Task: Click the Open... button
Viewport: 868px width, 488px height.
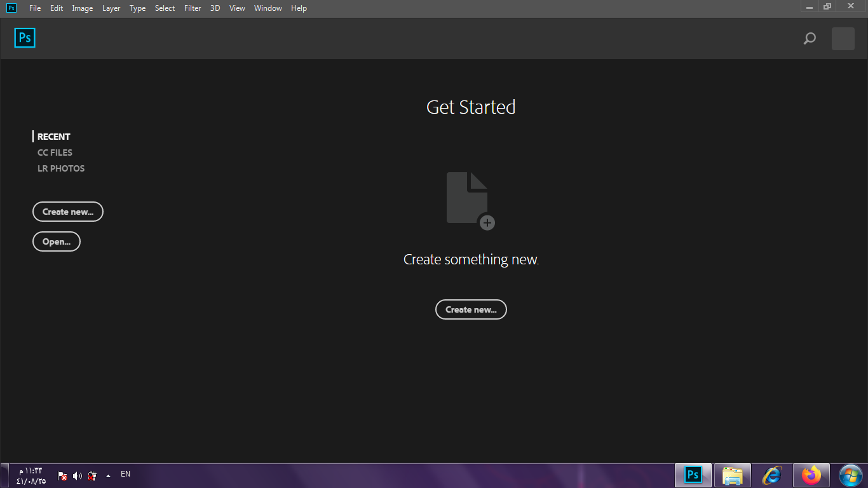Action: (x=57, y=241)
